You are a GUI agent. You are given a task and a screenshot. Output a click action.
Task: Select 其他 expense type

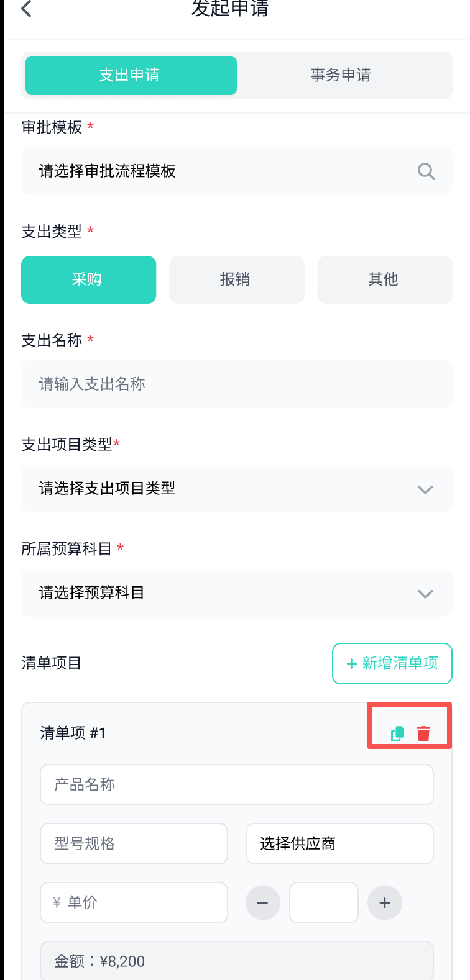point(384,279)
